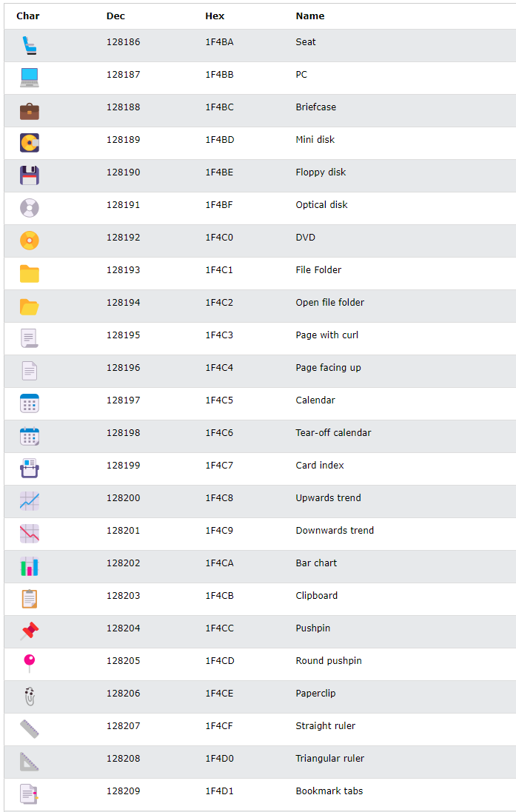Click the Hex column header

215,16
